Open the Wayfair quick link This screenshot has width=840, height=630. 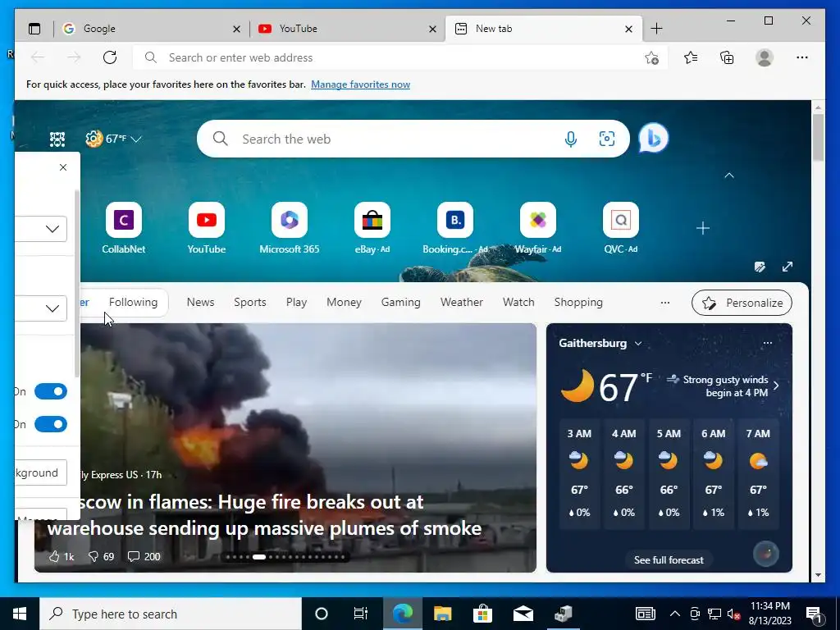(x=538, y=228)
